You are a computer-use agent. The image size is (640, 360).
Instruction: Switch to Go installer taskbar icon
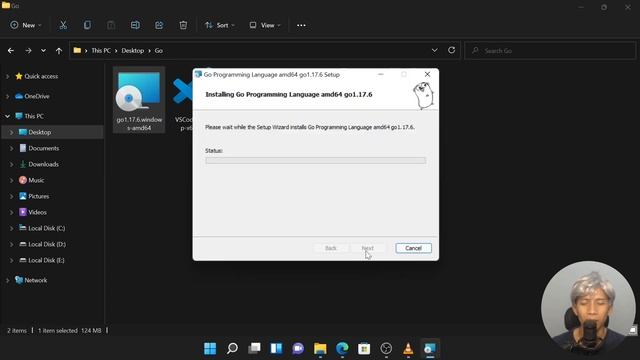430,348
